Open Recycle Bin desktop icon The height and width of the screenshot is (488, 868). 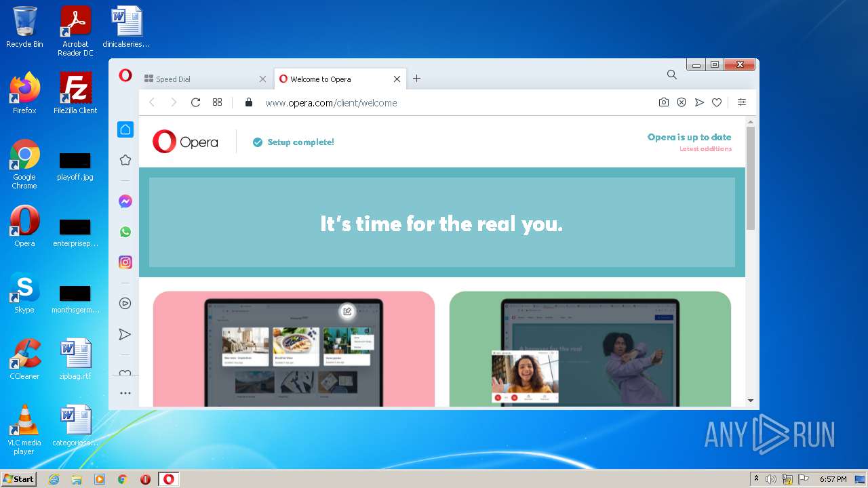[x=24, y=27]
